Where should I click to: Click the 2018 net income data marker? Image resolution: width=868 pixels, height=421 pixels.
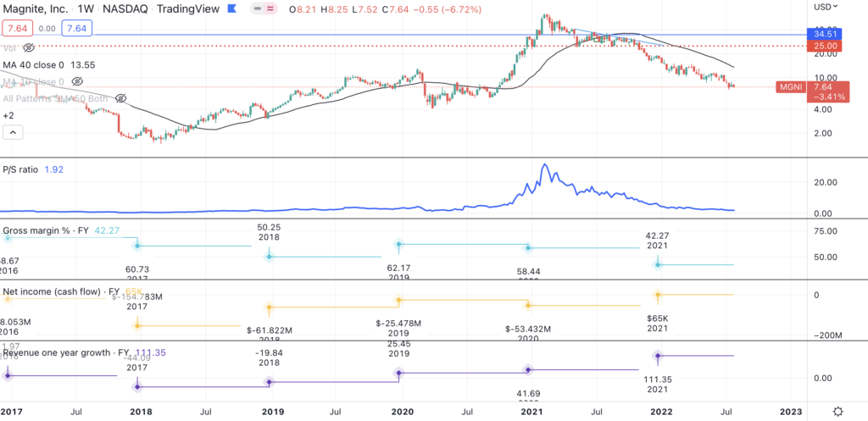(269, 307)
